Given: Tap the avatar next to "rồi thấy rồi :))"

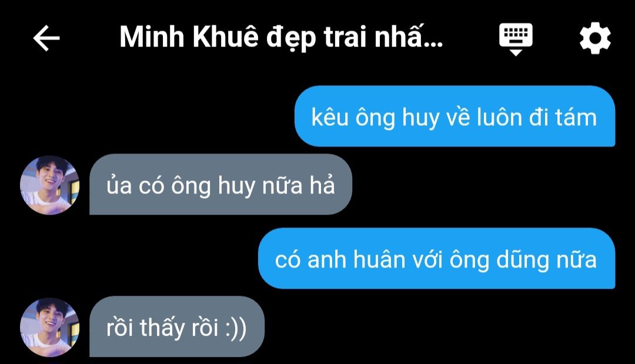Looking at the screenshot, I should [50, 327].
